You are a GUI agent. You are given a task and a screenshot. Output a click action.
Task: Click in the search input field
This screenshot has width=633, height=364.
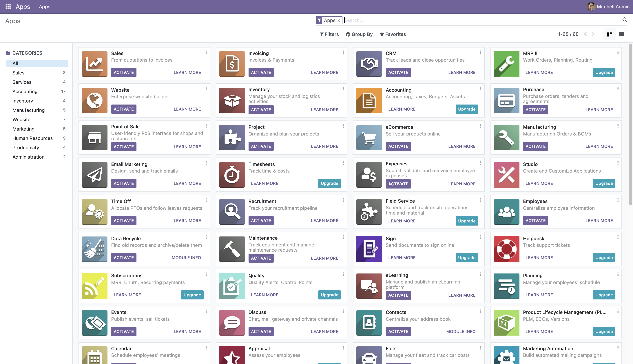pos(475,20)
